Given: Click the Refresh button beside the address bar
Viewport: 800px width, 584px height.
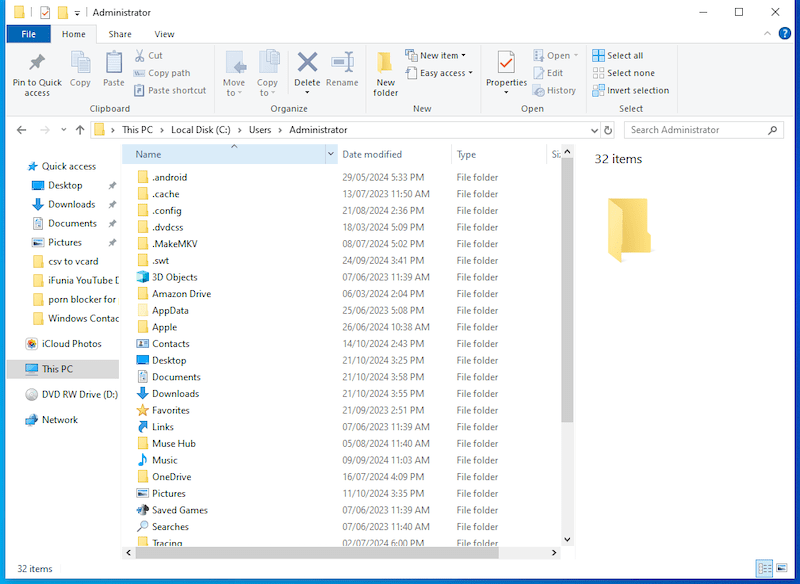Looking at the screenshot, I should [x=608, y=129].
